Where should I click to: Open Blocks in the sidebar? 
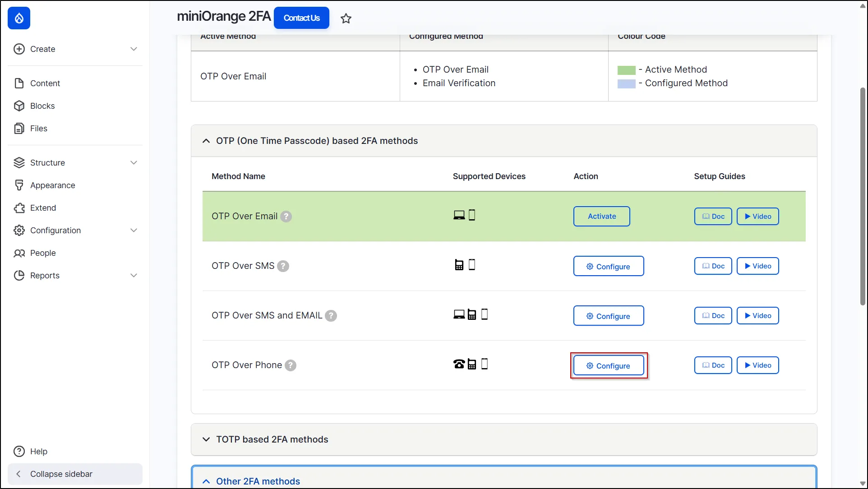tap(42, 106)
